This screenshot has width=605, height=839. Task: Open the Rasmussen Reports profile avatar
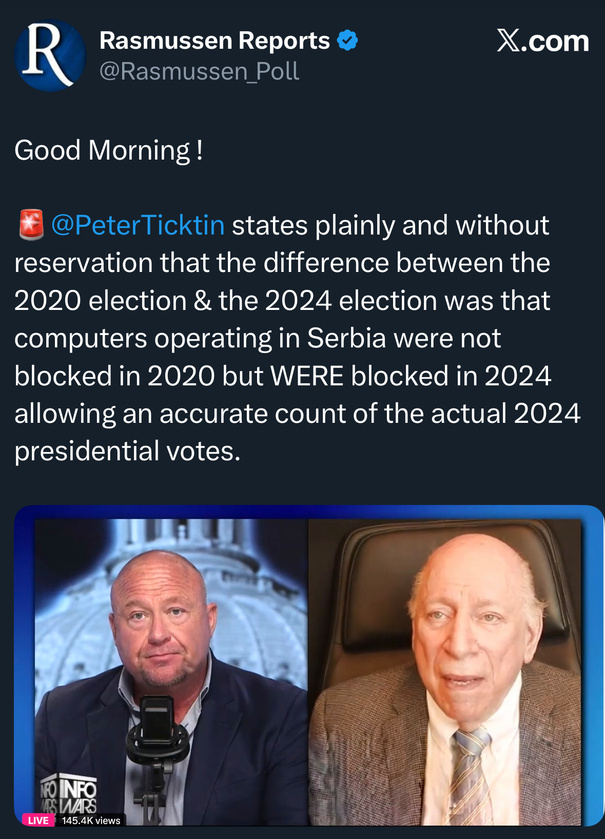50,53
